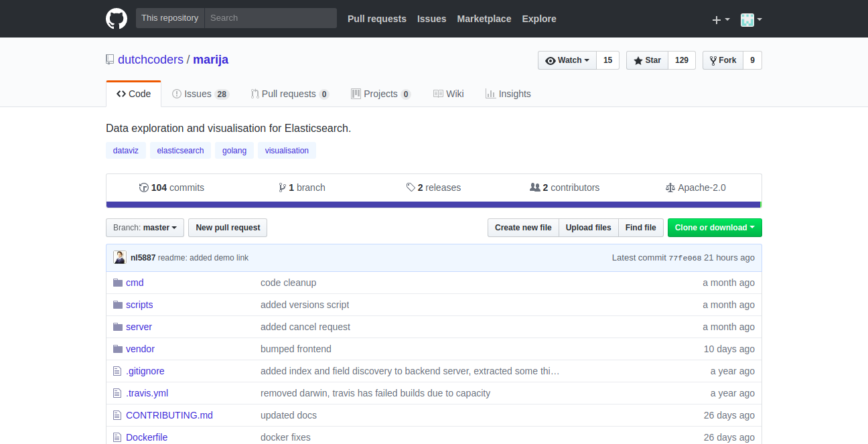Click the language color bar
The height and width of the screenshot is (444, 868).
coord(433,205)
